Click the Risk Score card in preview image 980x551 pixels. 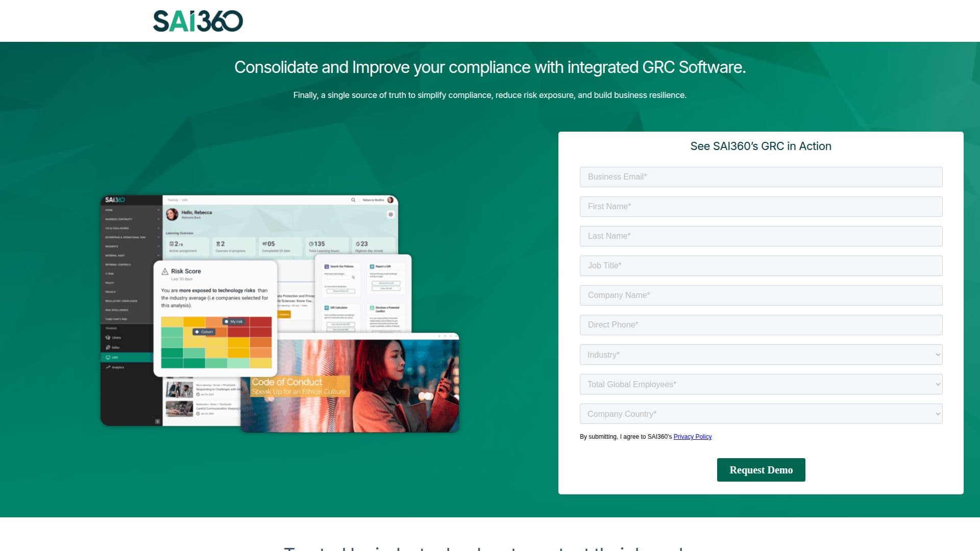coord(215,319)
